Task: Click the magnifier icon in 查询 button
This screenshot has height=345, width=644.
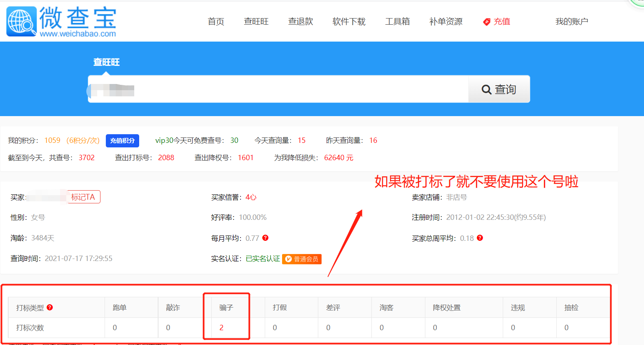Action: (x=486, y=89)
